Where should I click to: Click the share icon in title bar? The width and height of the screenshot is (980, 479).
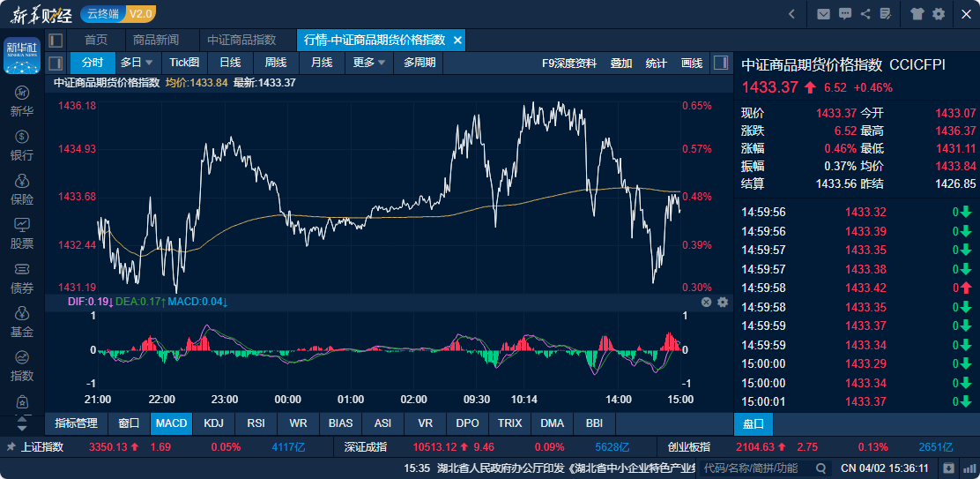click(865, 13)
